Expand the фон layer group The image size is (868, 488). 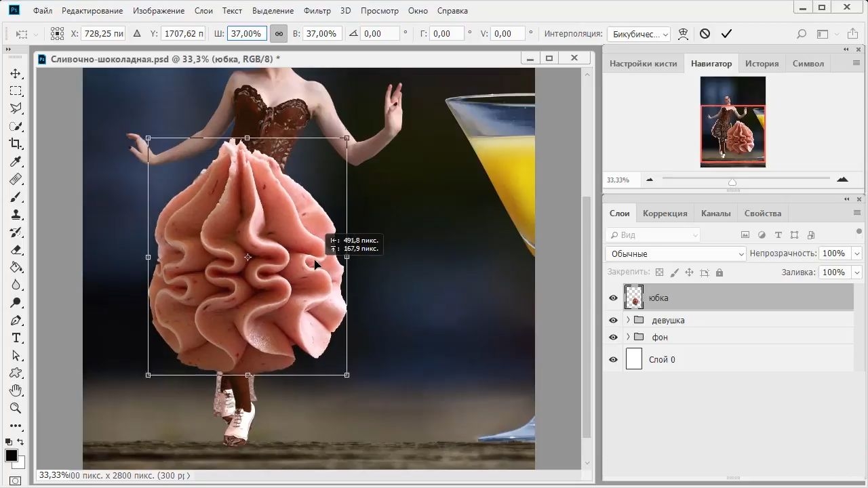pyautogui.click(x=628, y=337)
